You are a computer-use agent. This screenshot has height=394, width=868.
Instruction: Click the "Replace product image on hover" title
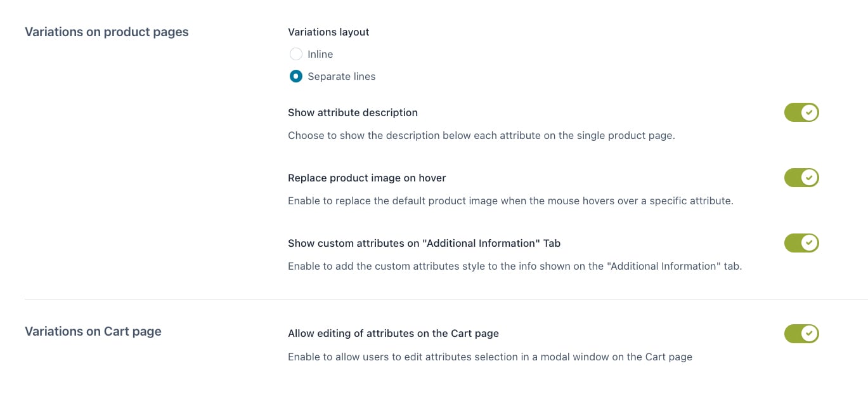pos(367,178)
